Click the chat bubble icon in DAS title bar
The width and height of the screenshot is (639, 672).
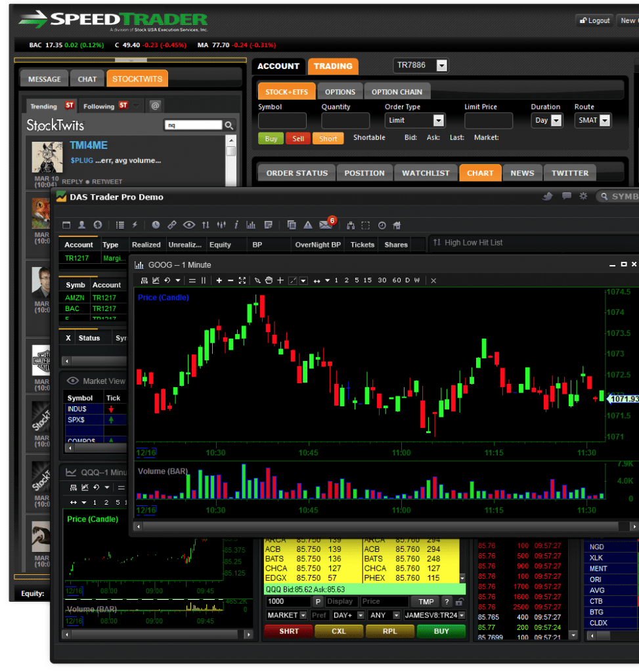(567, 196)
